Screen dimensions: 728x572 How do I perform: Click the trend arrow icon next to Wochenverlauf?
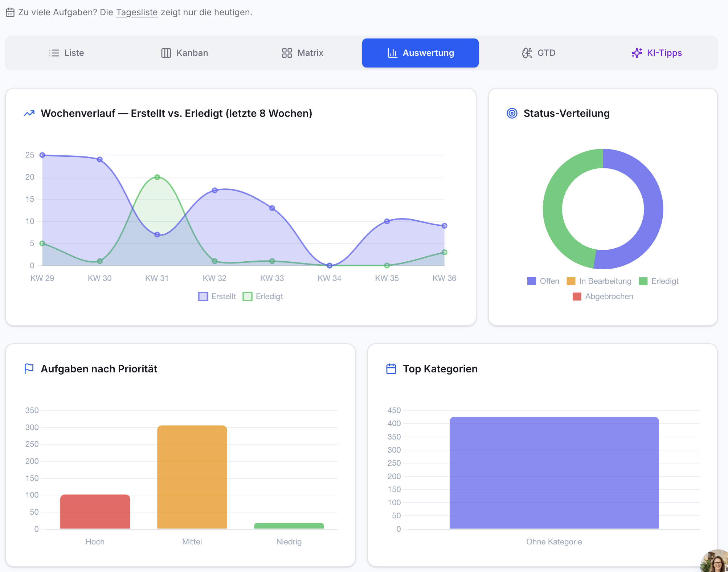pos(29,113)
